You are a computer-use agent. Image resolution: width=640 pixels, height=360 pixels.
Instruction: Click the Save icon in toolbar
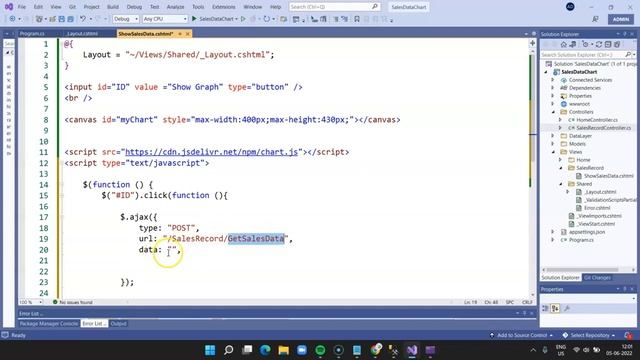coord(61,19)
